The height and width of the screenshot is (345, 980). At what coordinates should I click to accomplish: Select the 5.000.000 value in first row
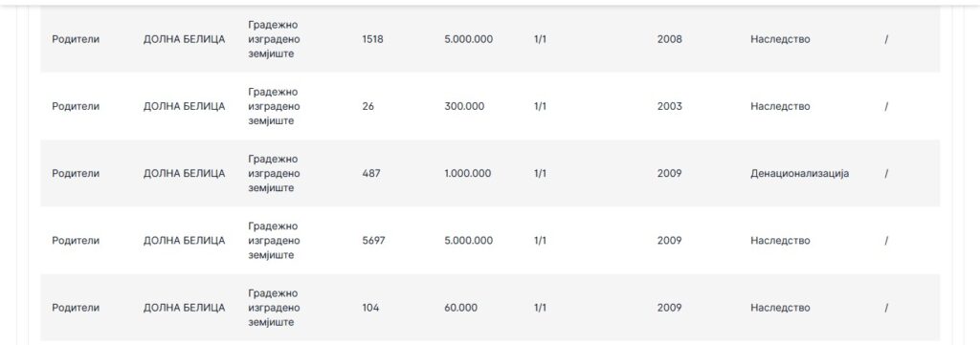click(468, 39)
